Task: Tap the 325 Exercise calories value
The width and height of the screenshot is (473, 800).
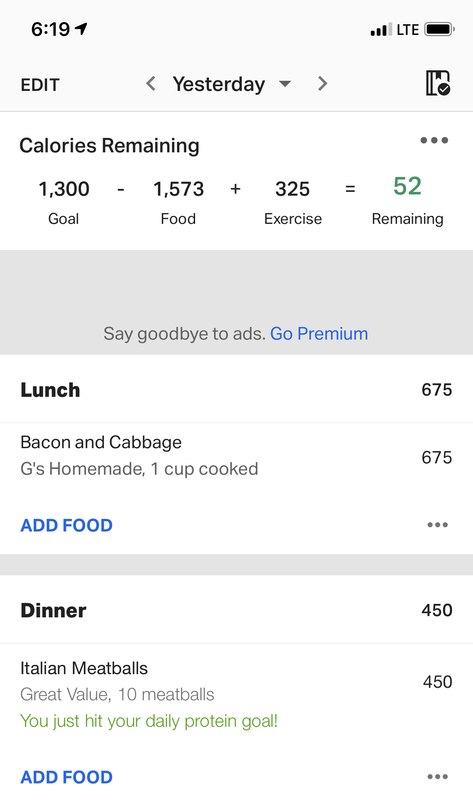Action: [292, 189]
